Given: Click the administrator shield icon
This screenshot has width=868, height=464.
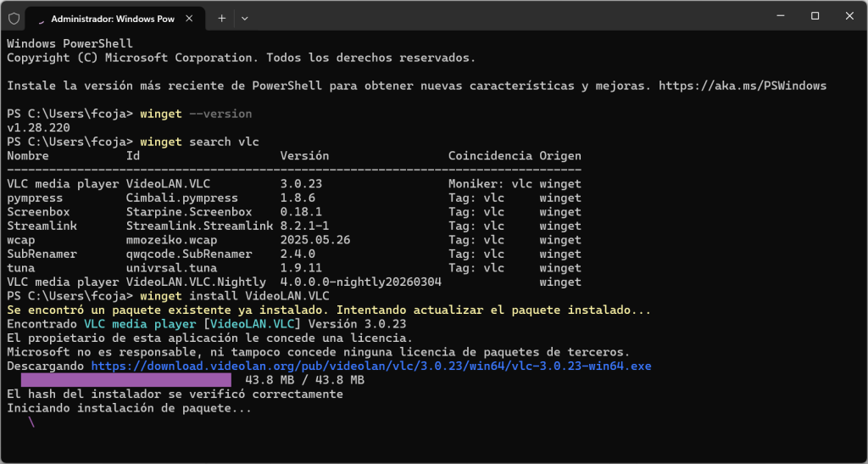Looking at the screenshot, I should point(14,17).
